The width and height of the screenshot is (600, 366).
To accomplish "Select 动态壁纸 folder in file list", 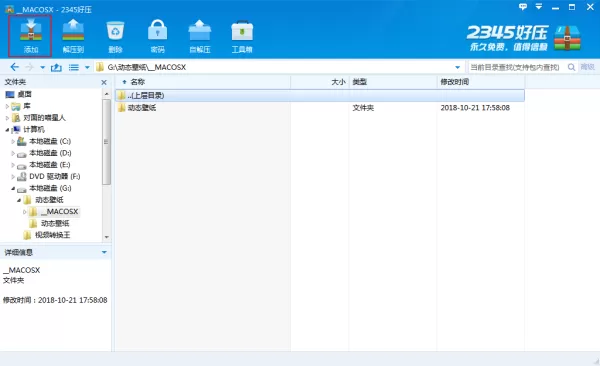I will 142,108.
